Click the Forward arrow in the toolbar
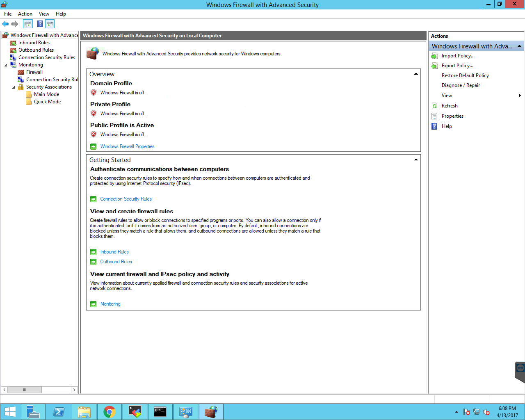The image size is (525, 420). 15,24
